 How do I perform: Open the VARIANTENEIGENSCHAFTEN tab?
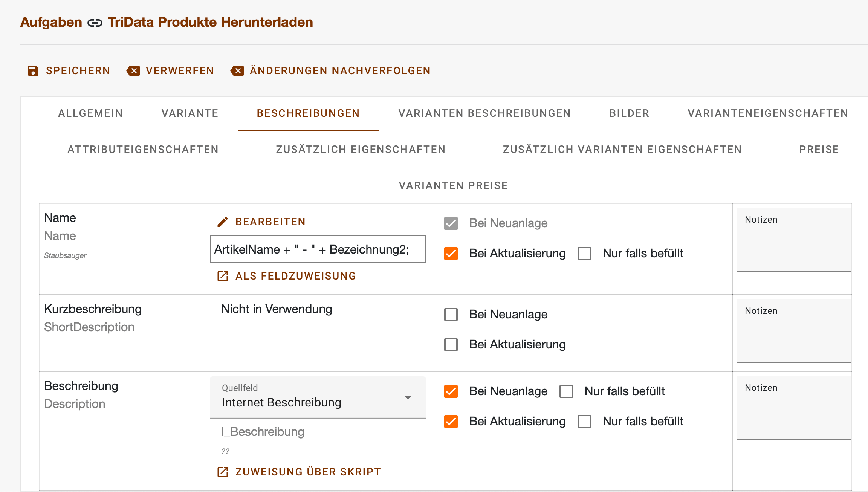coord(768,113)
